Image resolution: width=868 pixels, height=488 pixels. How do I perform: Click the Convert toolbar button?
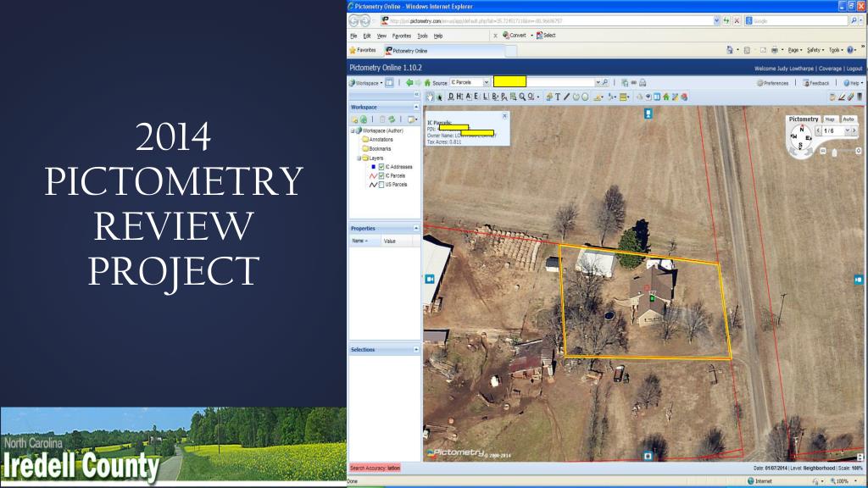click(515, 36)
